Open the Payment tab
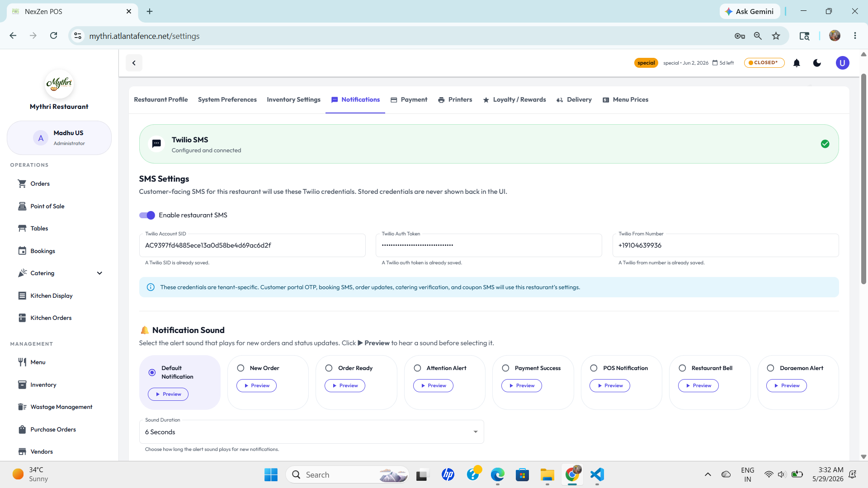This screenshot has width=868, height=488. click(409, 99)
